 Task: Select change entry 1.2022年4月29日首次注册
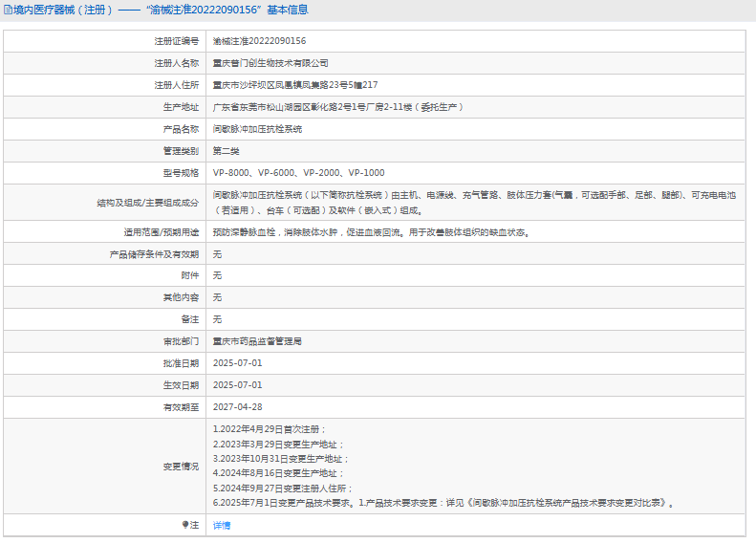tap(270, 429)
